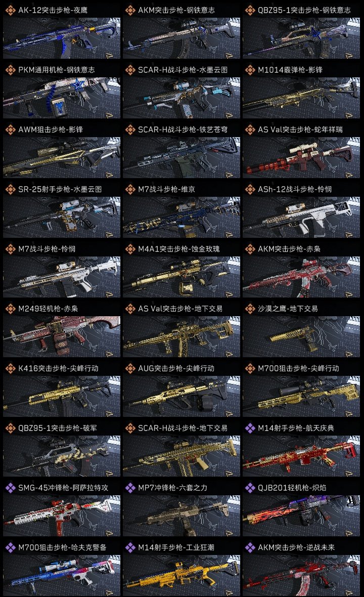Select the PKM通用机枪-钢铁意志 skin thumbnail
This screenshot has width=364, height=597.
(62, 98)
